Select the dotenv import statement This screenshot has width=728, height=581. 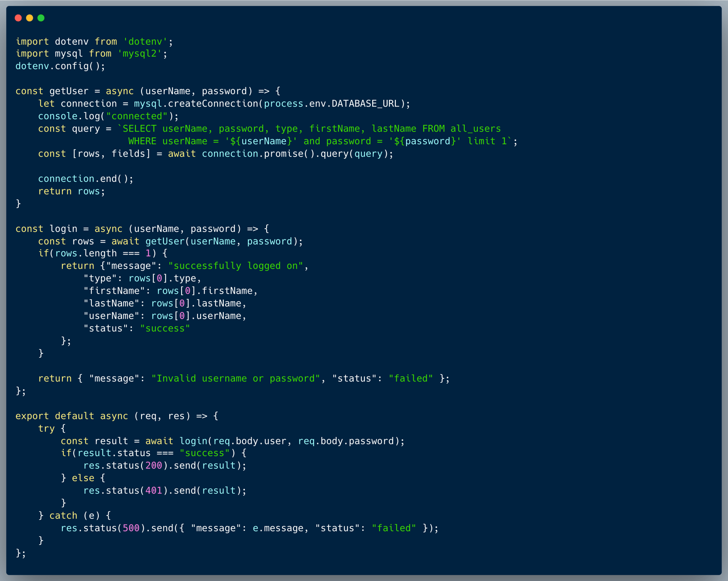click(93, 41)
